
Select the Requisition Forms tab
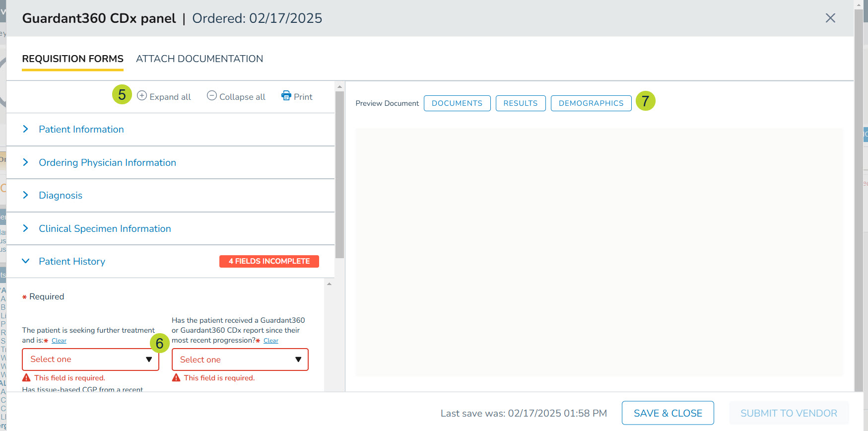[72, 59]
